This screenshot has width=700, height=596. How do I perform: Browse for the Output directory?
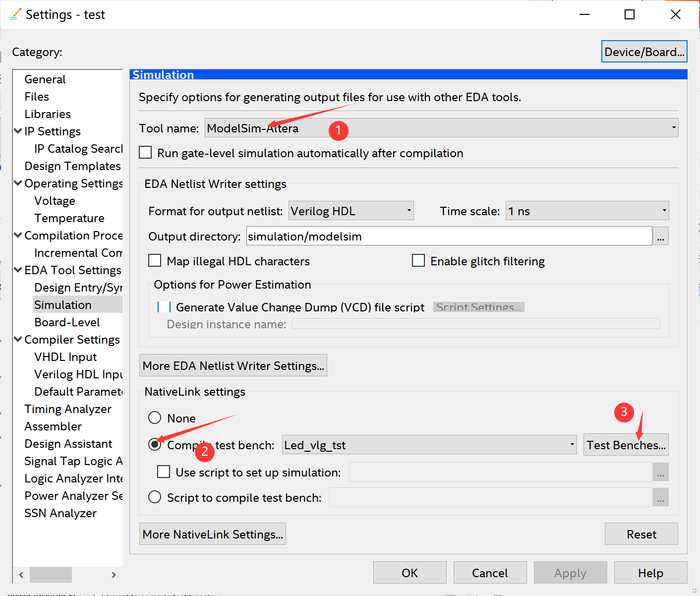660,236
